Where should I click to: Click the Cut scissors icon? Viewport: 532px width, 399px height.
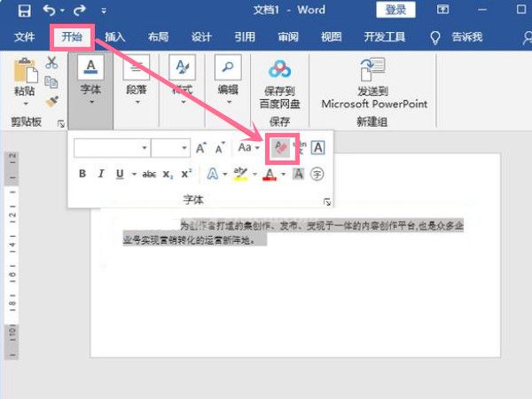(x=51, y=62)
